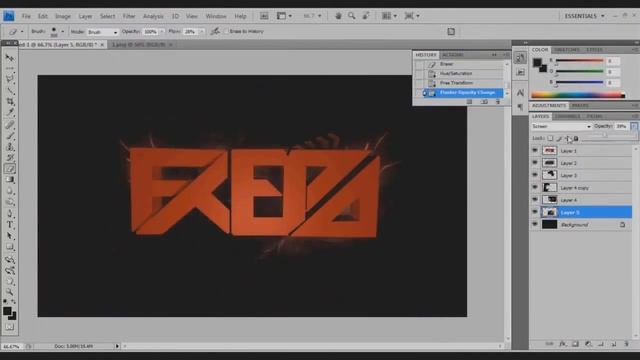Screen dimensions: 640x360
Task: Select the Lasso tool
Action: pyautogui.click(x=10, y=80)
